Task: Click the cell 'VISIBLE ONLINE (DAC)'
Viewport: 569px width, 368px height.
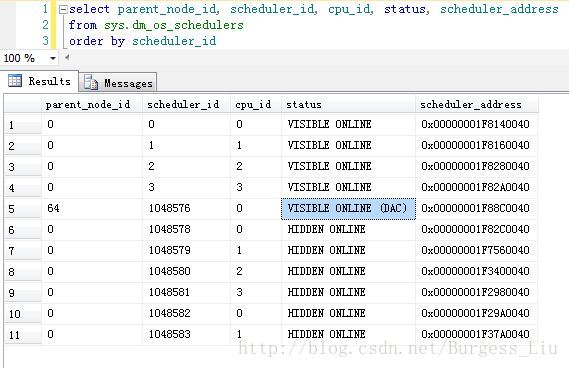Action: coord(348,209)
